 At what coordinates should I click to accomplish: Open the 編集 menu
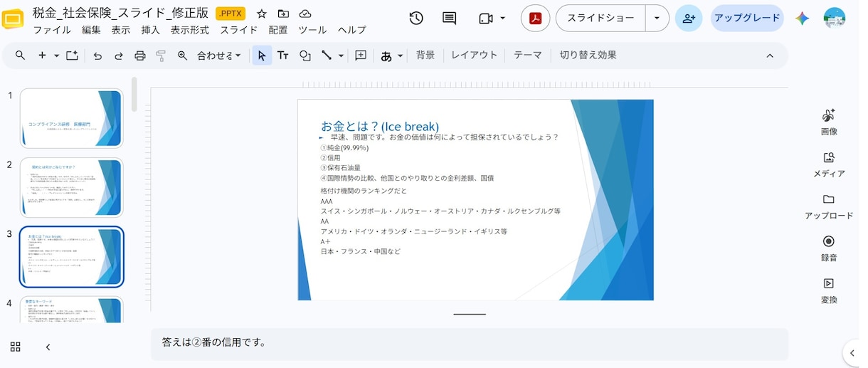click(91, 30)
